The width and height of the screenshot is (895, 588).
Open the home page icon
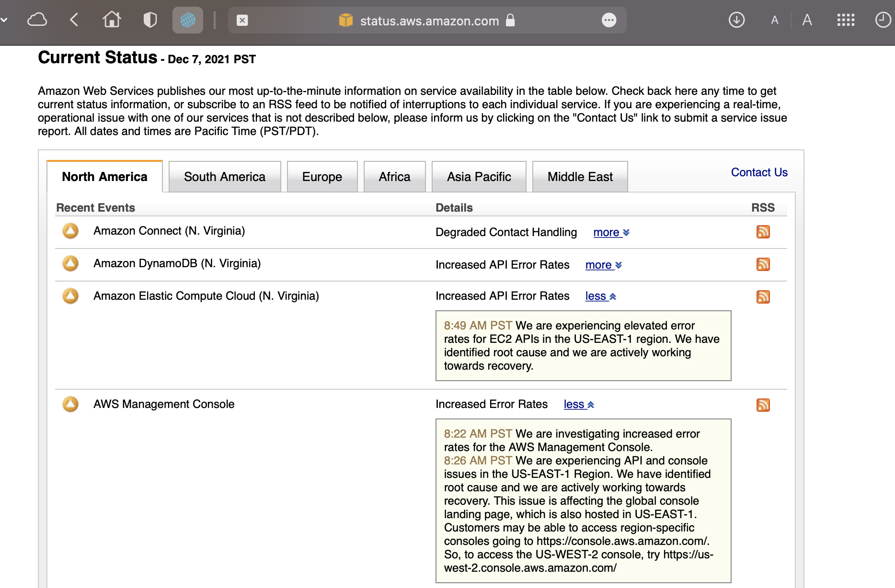(112, 20)
